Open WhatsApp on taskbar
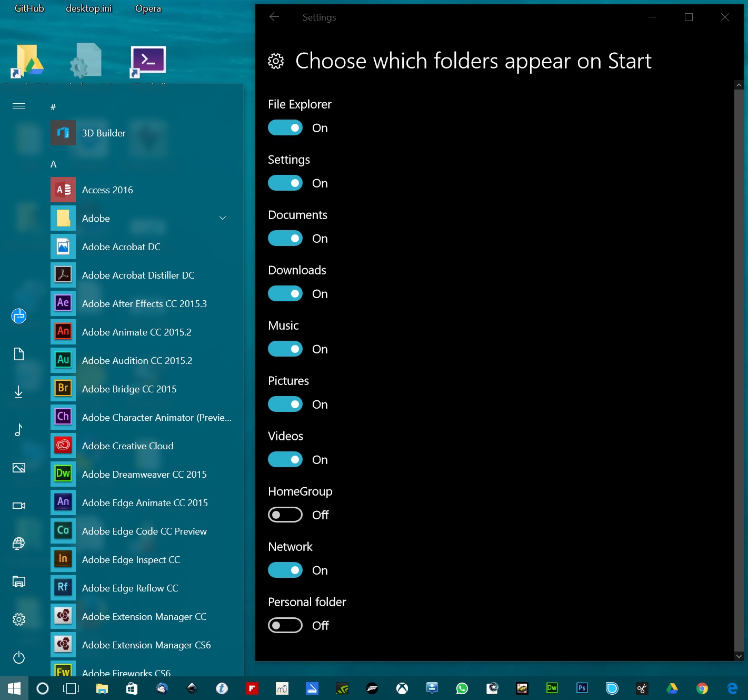 [462, 688]
